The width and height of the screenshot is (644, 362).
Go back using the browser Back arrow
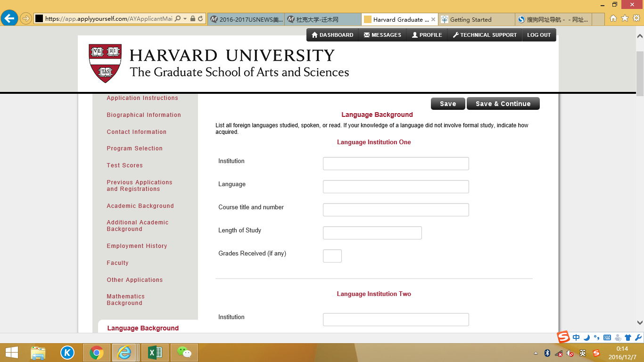9,19
